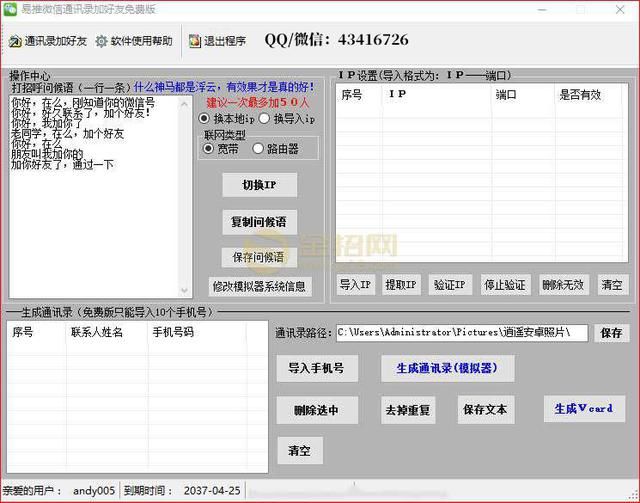Viewport: 640px width, 503px height.
Task: Open 软件使用帮助 gear icon
Action: tap(101, 41)
